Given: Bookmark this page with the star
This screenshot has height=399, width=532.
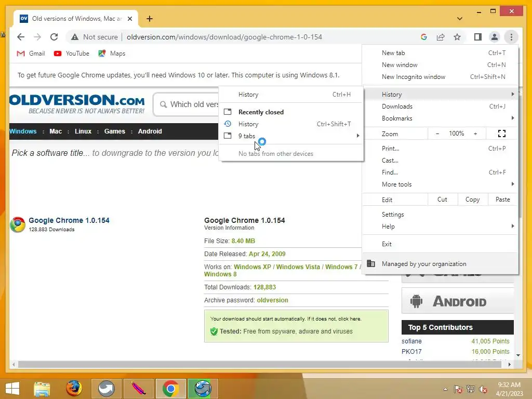Looking at the screenshot, I should tap(457, 37).
